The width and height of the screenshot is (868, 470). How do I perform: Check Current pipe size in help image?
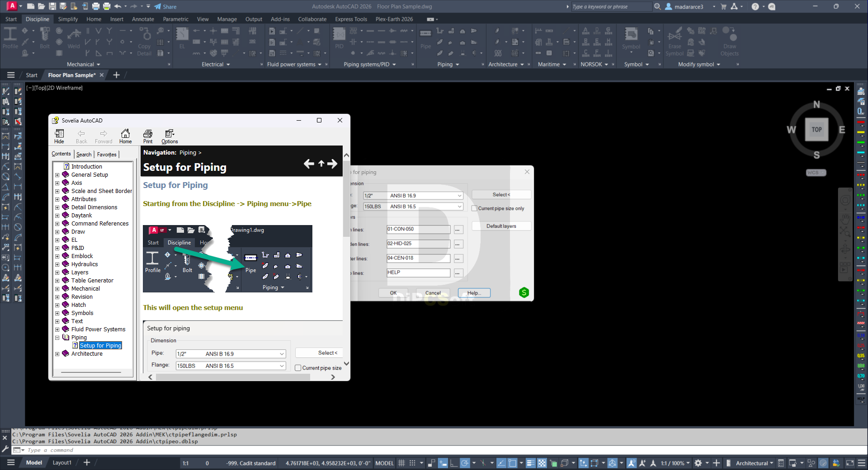point(298,368)
